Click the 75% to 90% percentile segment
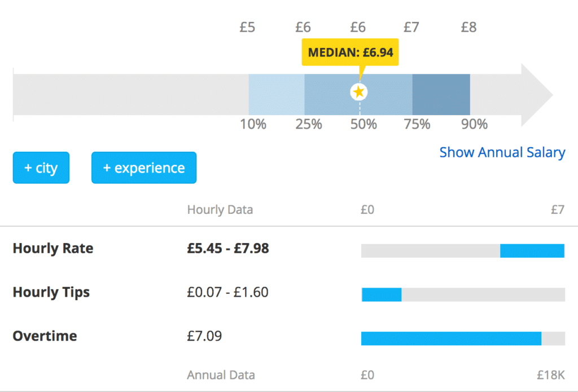This screenshot has width=578, height=392. click(x=441, y=94)
